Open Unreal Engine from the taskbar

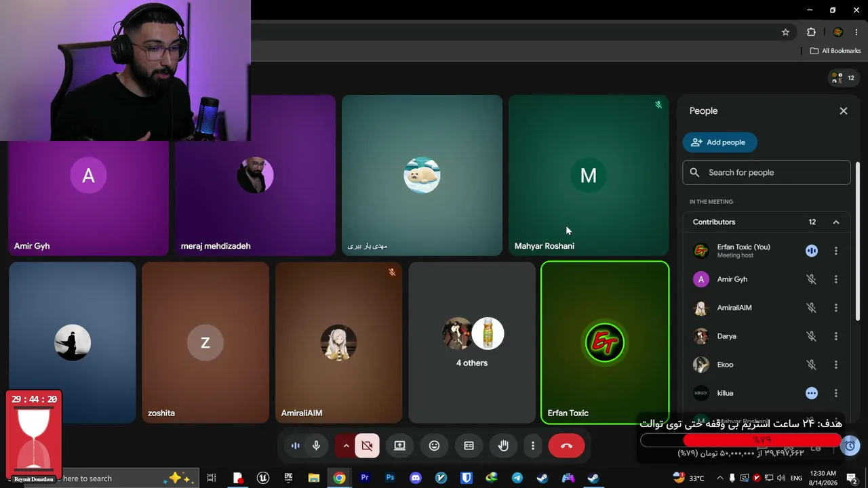tap(262, 479)
